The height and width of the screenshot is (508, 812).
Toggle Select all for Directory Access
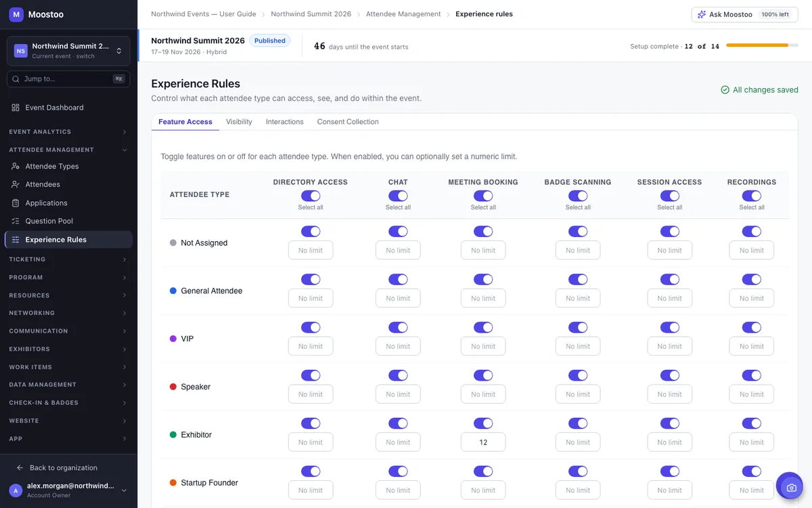[311, 196]
